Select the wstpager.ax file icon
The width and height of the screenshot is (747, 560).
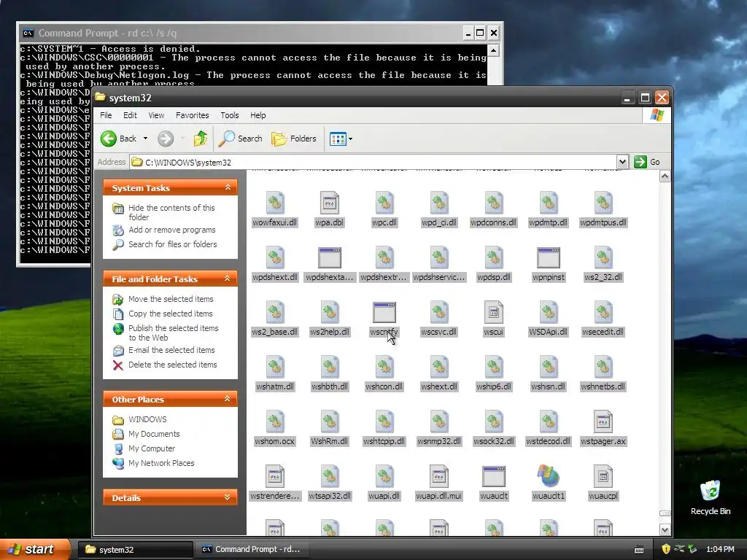[603, 422]
